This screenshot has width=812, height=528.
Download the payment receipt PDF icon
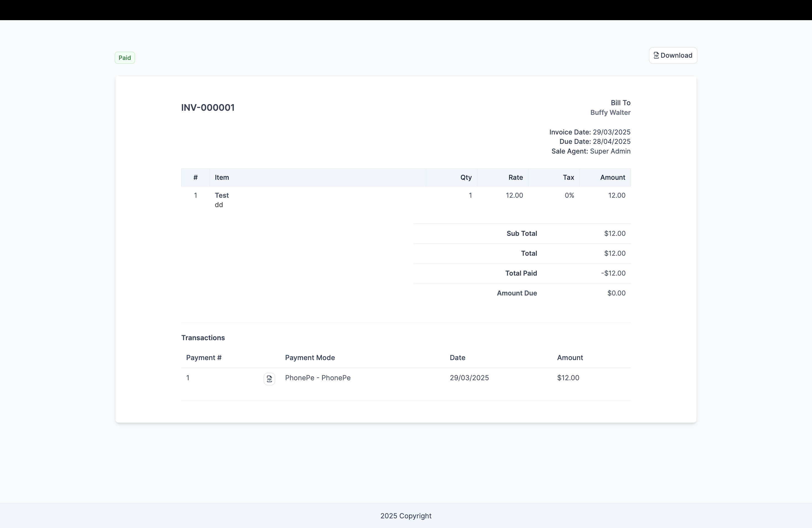[269, 379]
